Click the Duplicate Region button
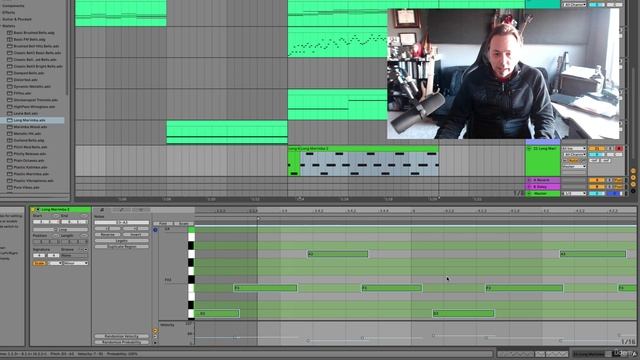 pos(122,247)
